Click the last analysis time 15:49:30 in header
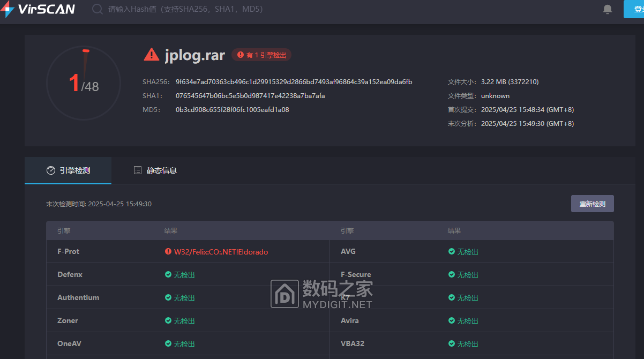Viewport: 644px width, 359px height. point(527,124)
